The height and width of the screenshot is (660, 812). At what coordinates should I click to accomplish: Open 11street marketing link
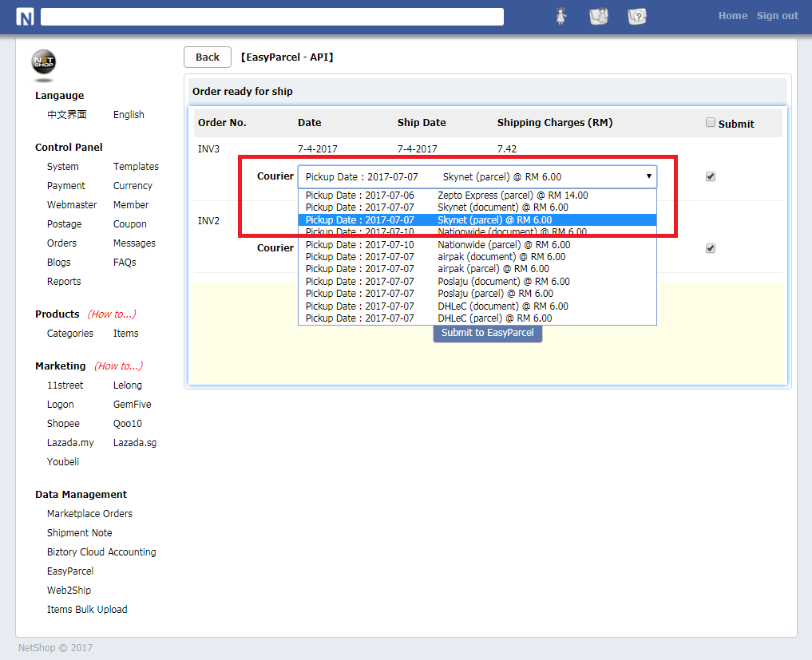[65, 385]
